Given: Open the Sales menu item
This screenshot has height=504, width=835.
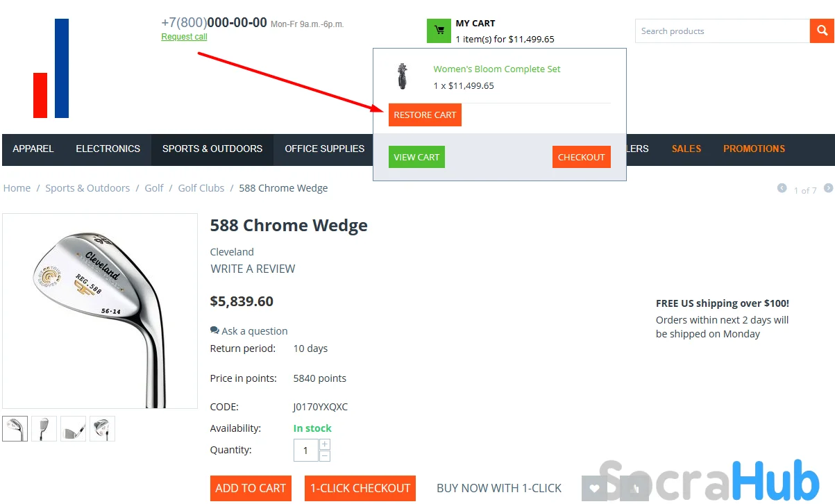Looking at the screenshot, I should (686, 149).
